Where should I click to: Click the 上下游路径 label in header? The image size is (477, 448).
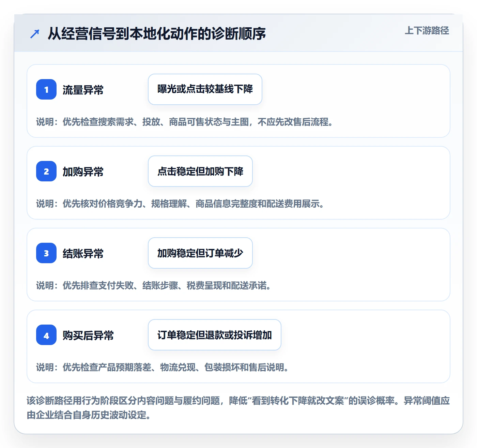tap(427, 31)
